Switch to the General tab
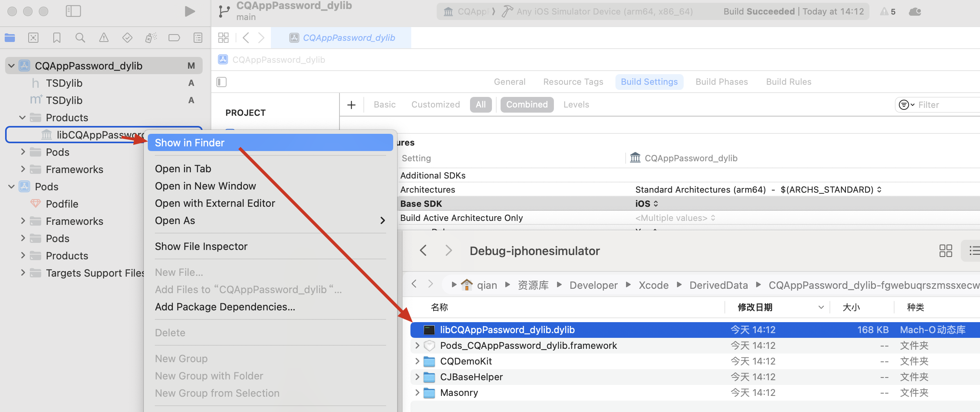The image size is (980, 412). point(510,82)
